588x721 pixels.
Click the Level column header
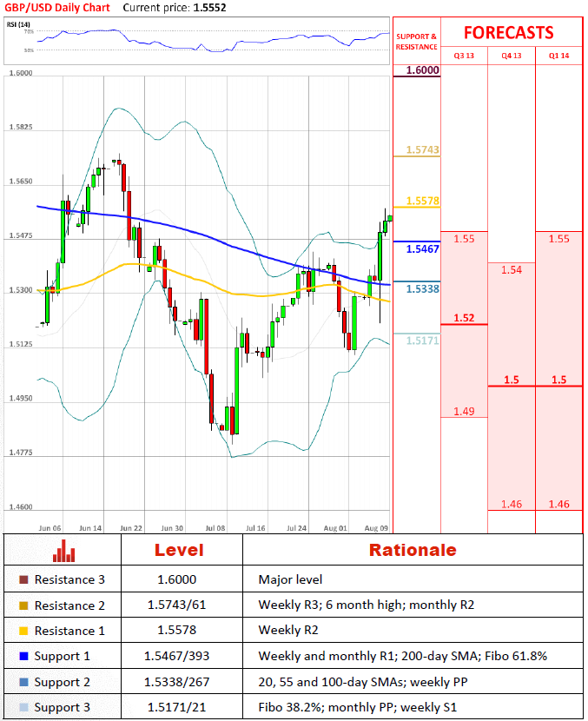tap(179, 550)
